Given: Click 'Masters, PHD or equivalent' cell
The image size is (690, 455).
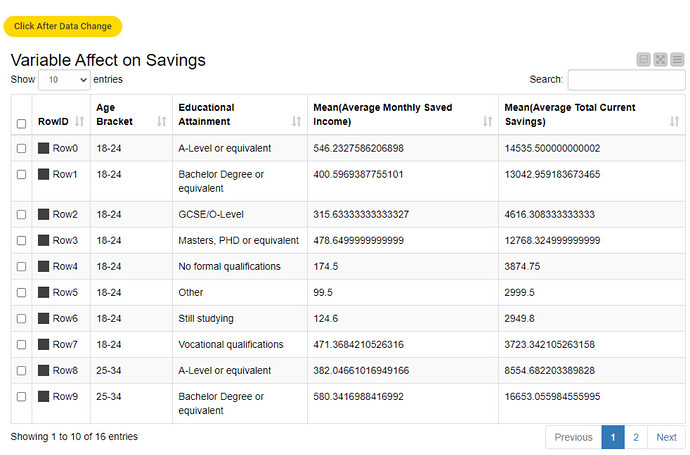Looking at the screenshot, I should pyautogui.click(x=239, y=240).
